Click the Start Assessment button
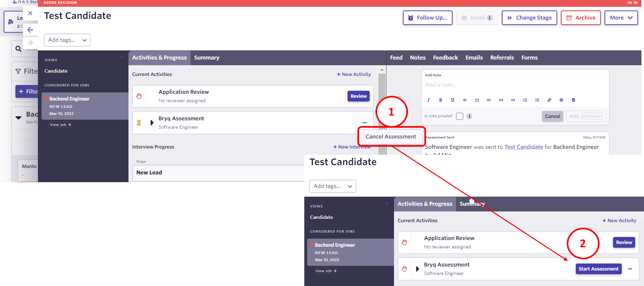This screenshot has height=286, width=644. (598, 269)
